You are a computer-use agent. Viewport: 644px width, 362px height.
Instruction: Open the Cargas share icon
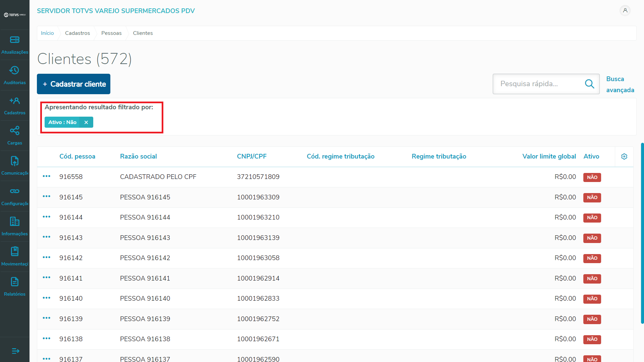14,131
